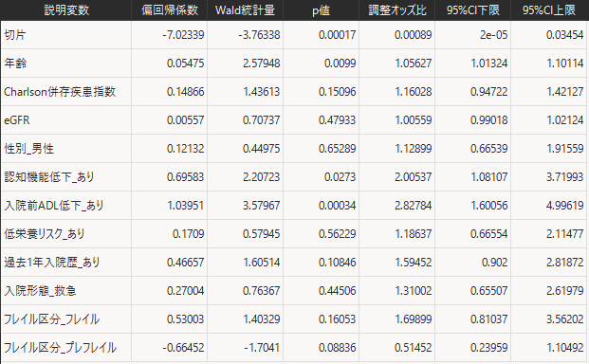Click the Wald統計量 column header
This screenshot has height=364, width=589.
click(x=246, y=10)
